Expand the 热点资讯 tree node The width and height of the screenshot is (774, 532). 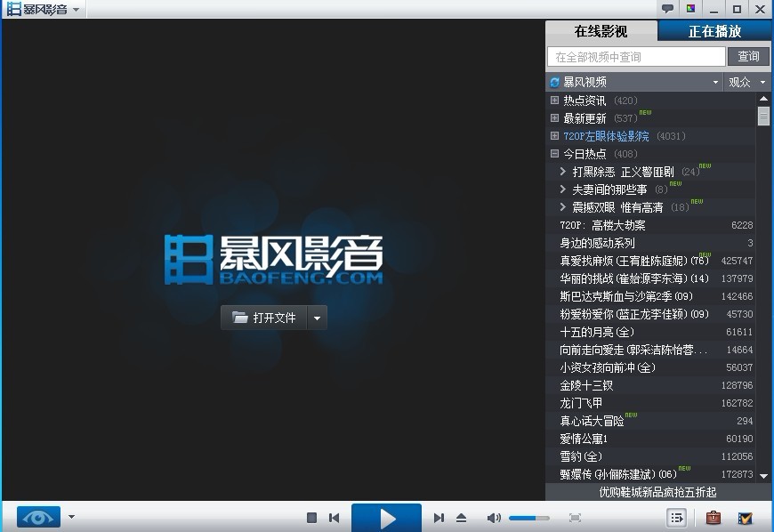click(555, 101)
